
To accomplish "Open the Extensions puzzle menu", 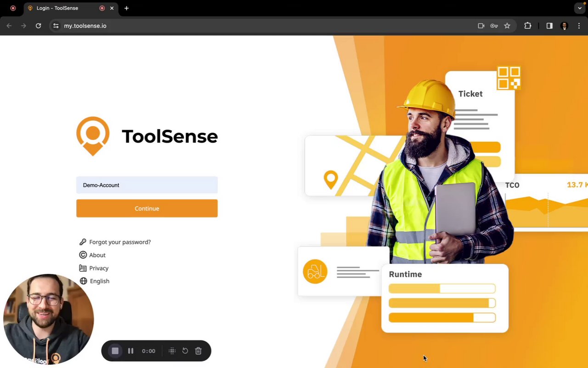I will 528,26.
